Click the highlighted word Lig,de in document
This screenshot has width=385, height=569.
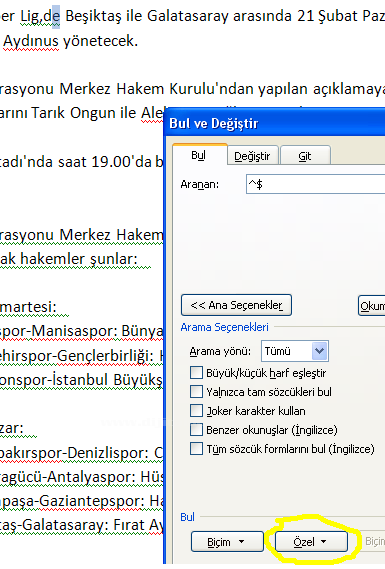click(40, 16)
